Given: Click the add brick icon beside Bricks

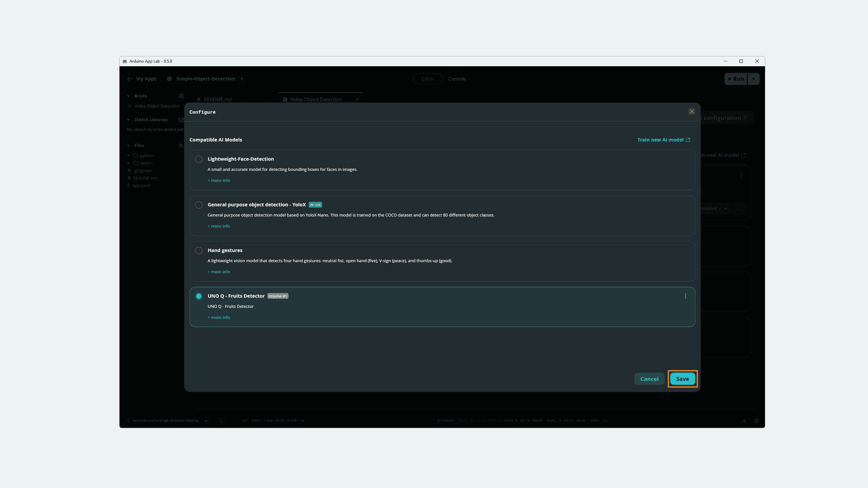Looking at the screenshot, I should point(181,96).
